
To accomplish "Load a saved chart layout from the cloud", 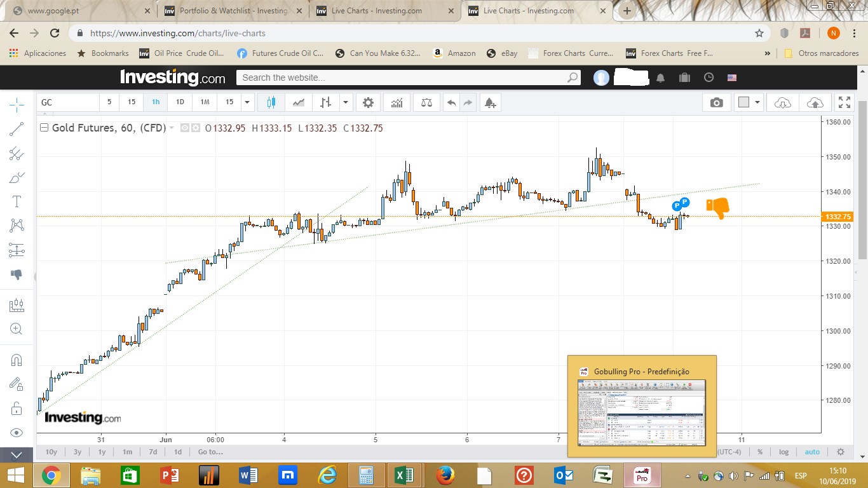I will [783, 102].
